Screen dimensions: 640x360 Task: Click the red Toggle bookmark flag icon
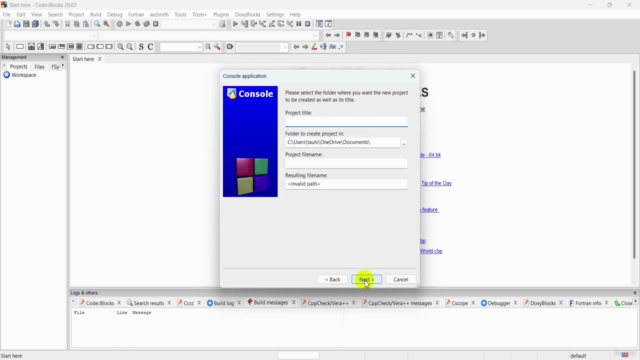(348, 36)
